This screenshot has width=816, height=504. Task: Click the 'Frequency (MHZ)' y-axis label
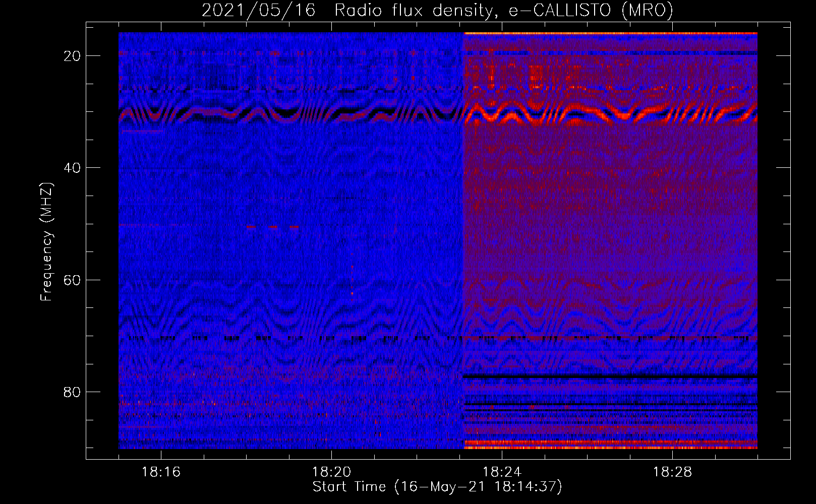[x=46, y=242]
